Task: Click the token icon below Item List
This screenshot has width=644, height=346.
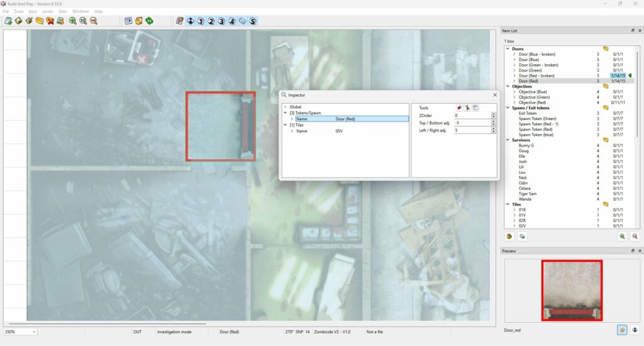Action: click(521, 237)
